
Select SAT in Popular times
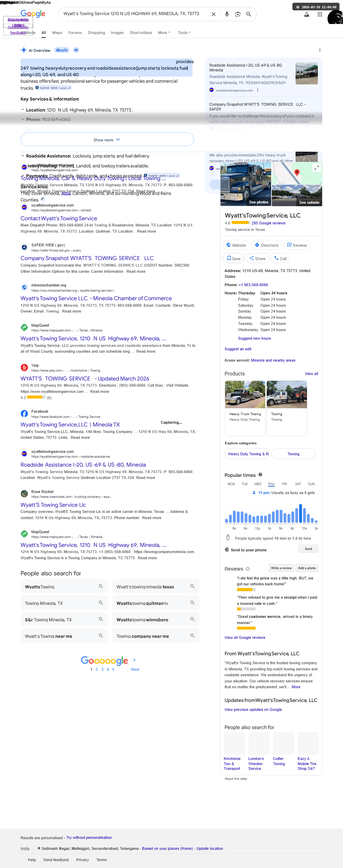298,484
